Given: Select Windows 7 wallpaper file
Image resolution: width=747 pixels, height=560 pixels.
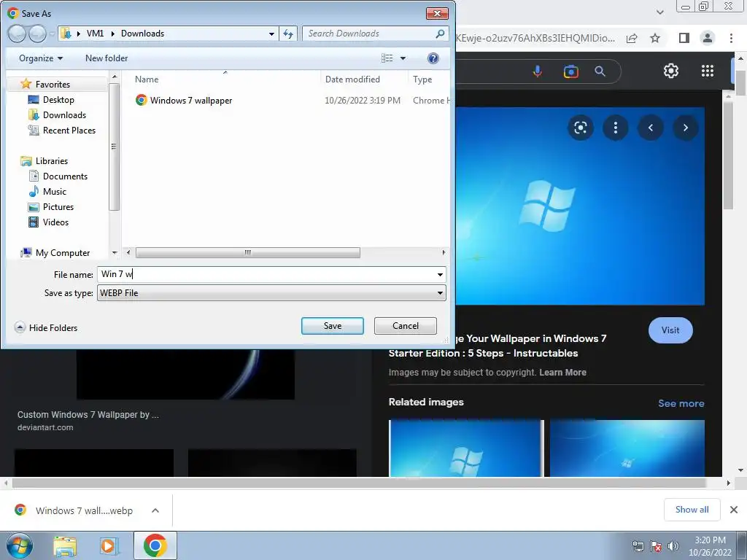Looking at the screenshot, I should (x=190, y=101).
